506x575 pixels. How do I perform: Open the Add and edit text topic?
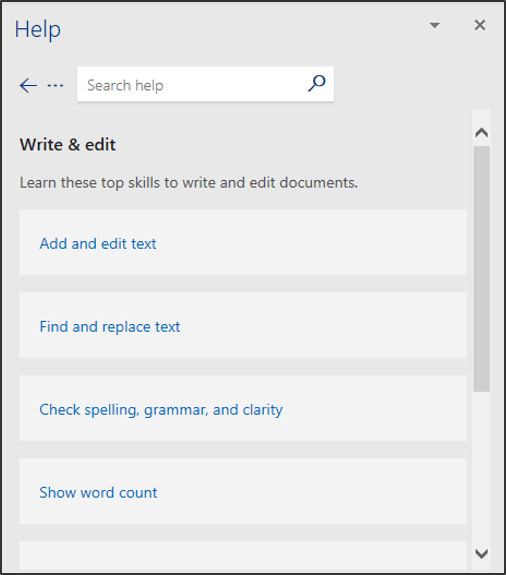[243, 242]
